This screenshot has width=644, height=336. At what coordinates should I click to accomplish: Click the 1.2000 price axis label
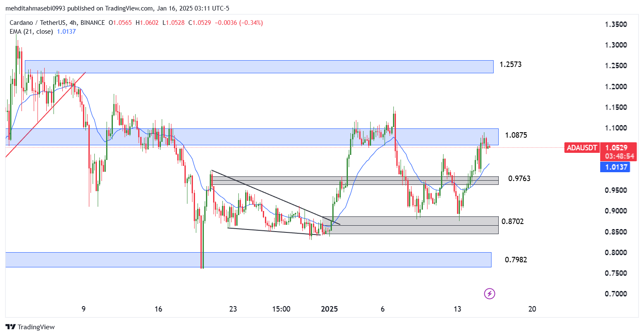(x=616, y=87)
